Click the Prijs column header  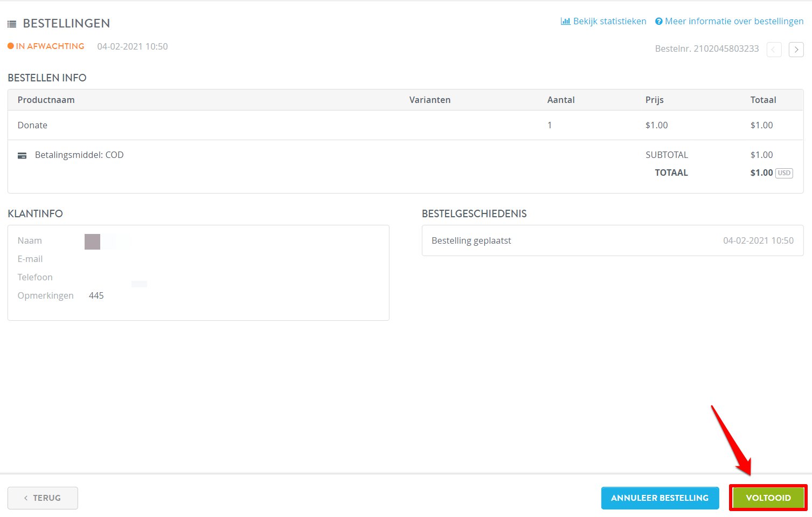(655, 100)
